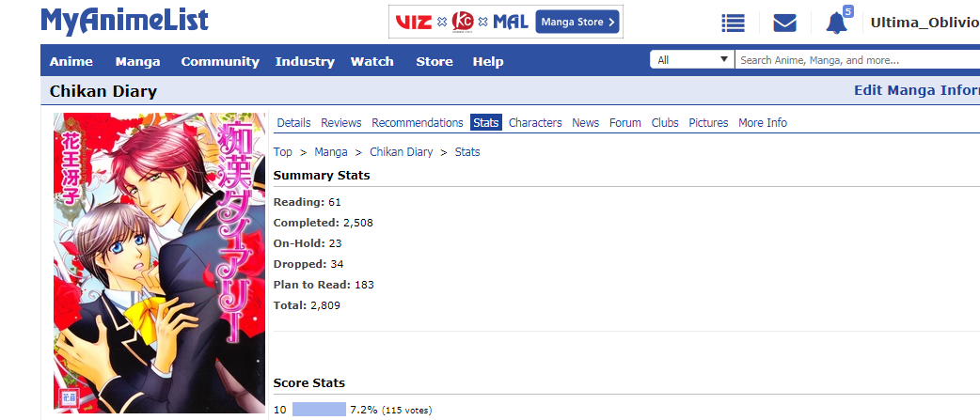Click Manga in the breadcrumb
This screenshot has height=420, width=980.
pos(331,151)
